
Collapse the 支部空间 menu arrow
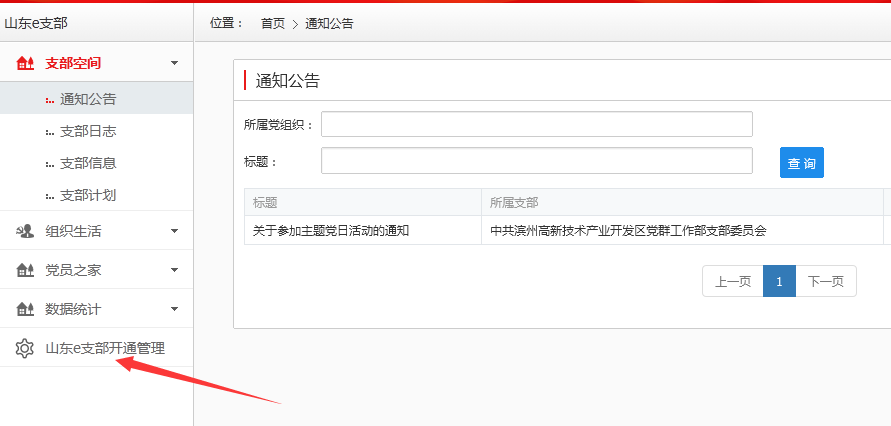pyautogui.click(x=175, y=63)
